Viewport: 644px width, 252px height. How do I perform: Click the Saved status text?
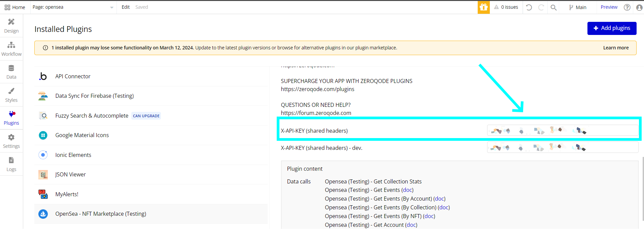[141, 7]
